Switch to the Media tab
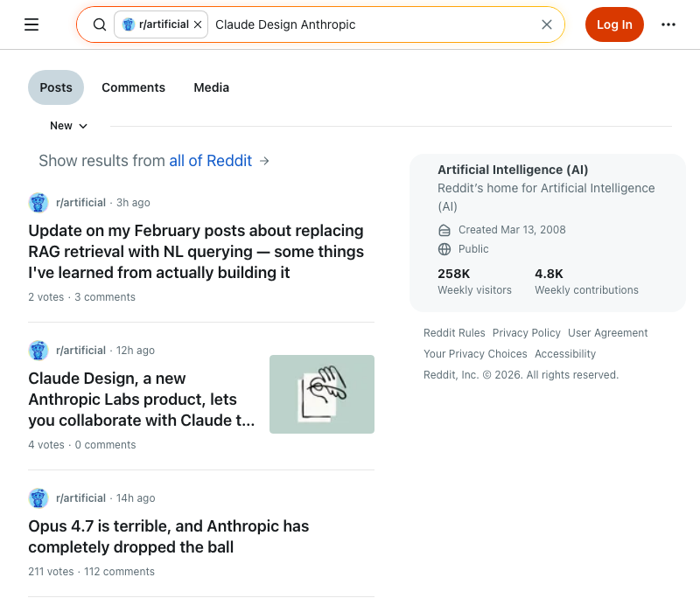The height and width of the screenshot is (612, 700). pyautogui.click(x=211, y=87)
